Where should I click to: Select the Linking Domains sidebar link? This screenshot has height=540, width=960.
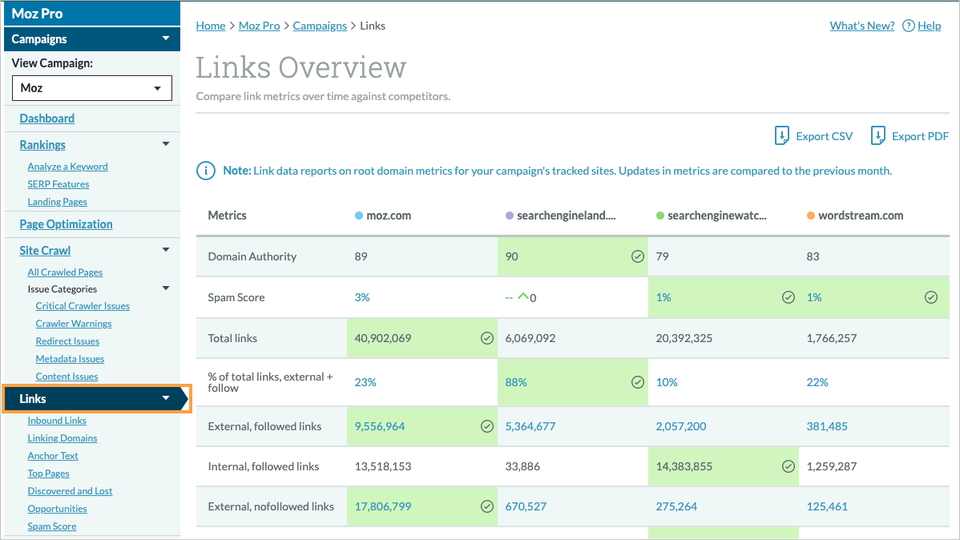pyautogui.click(x=62, y=438)
